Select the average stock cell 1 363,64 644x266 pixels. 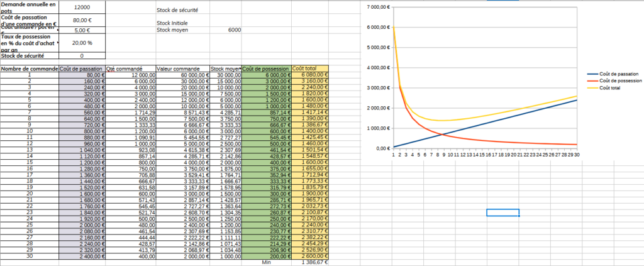coord(226,205)
